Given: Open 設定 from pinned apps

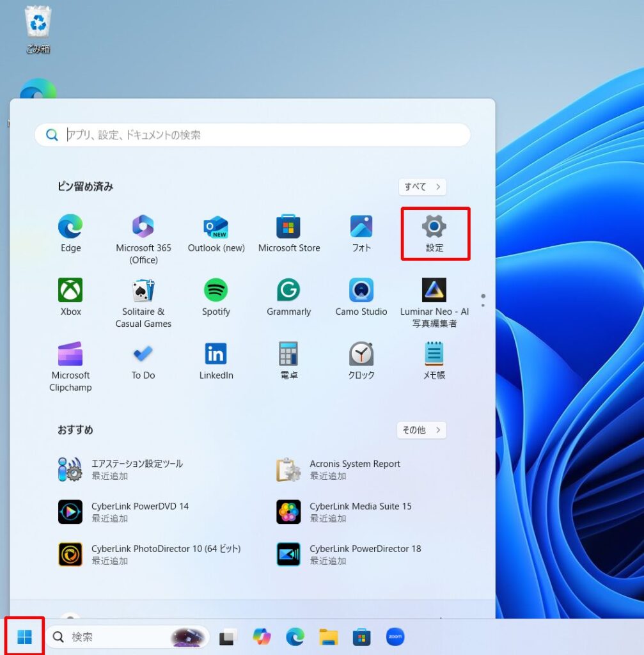Looking at the screenshot, I should 434,233.
